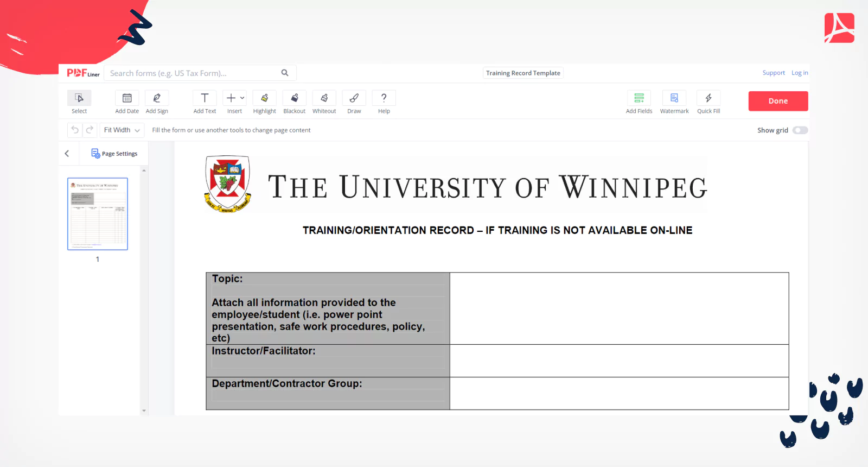Open Page Settings

click(x=114, y=154)
